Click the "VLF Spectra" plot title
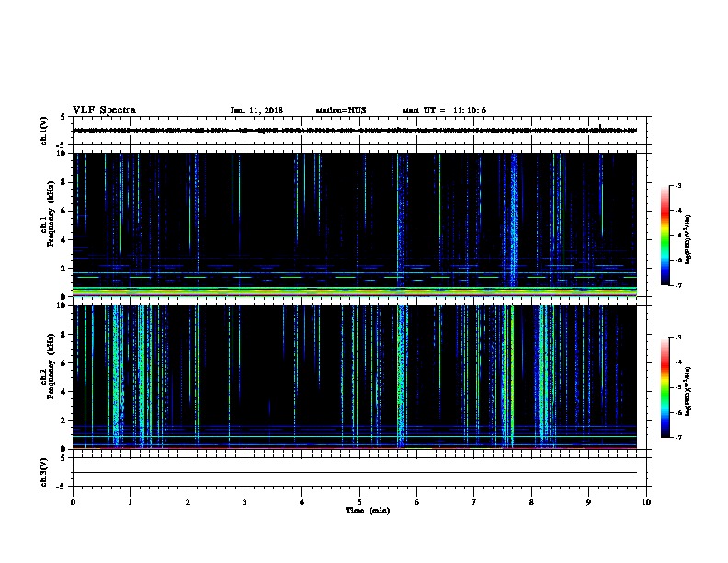 pos(104,110)
